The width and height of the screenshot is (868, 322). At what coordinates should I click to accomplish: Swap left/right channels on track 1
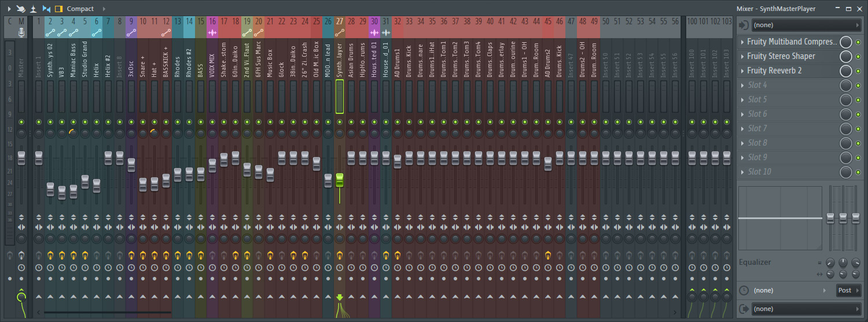[39, 227]
